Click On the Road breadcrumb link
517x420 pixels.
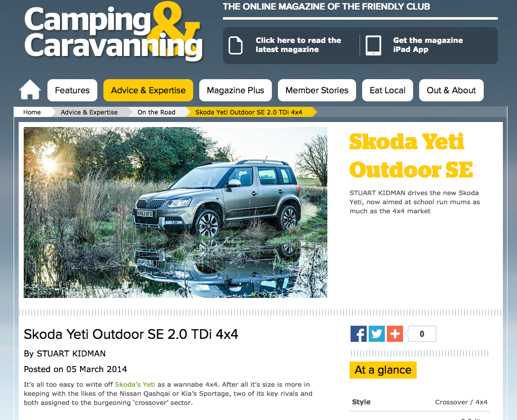pyautogui.click(x=156, y=112)
